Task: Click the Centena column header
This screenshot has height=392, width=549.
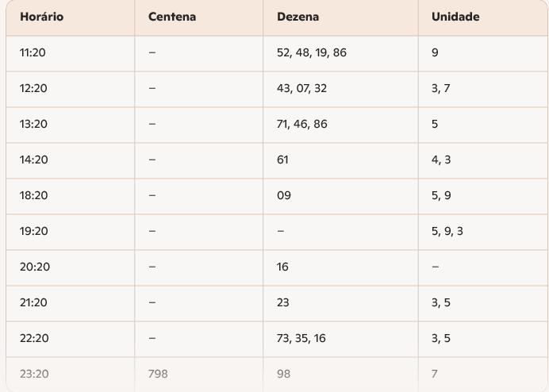Action: pos(171,17)
